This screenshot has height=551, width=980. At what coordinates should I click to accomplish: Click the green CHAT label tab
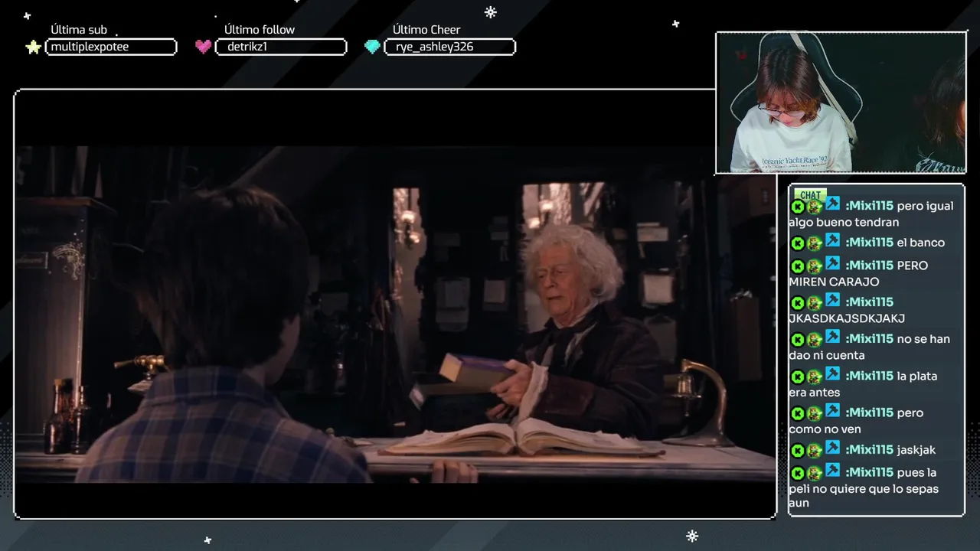810,195
